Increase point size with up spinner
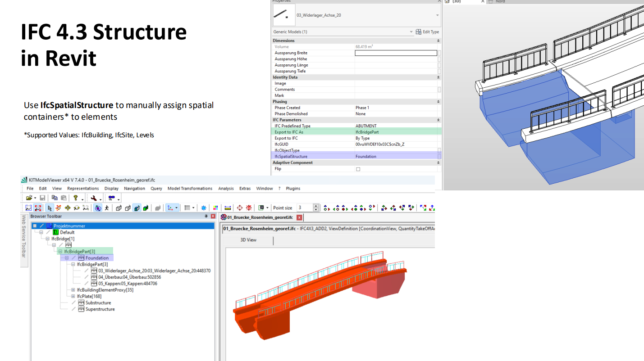 [x=316, y=206]
